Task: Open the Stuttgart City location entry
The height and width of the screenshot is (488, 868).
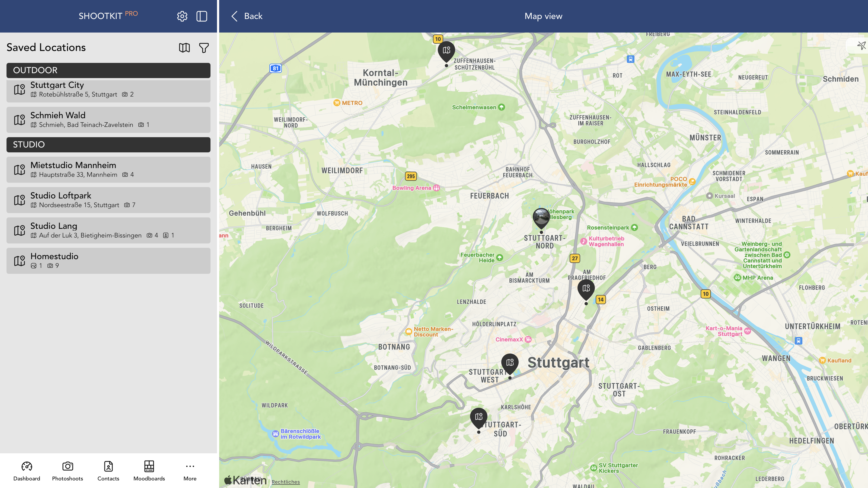Action: [x=108, y=90]
